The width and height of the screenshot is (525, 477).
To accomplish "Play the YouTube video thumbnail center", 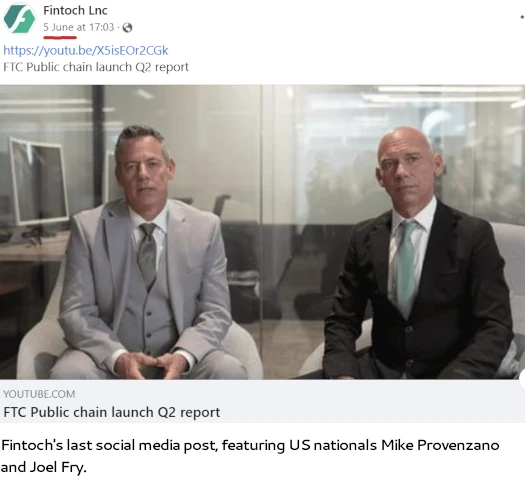I will click(262, 232).
